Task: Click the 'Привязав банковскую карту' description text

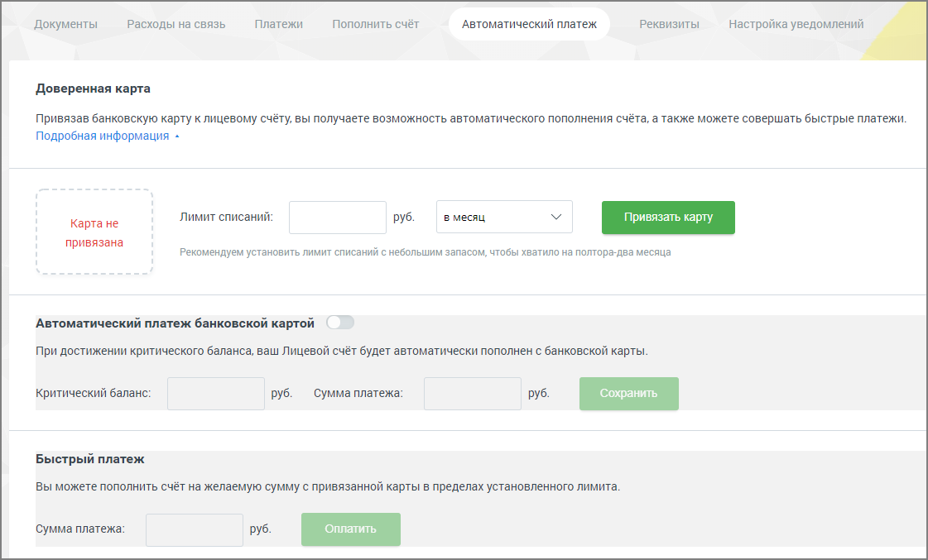Action: [470, 119]
